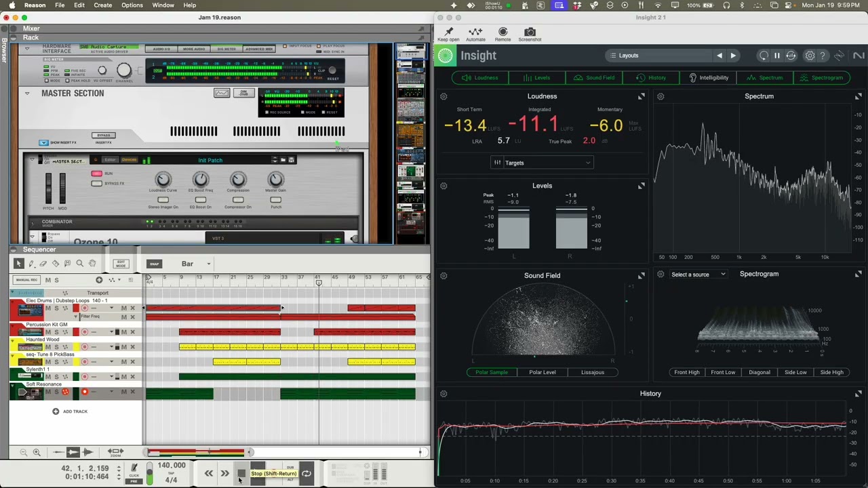868x488 pixels.
Task: Solo the Percussion Kit GM track
Action: coord(56,332)
